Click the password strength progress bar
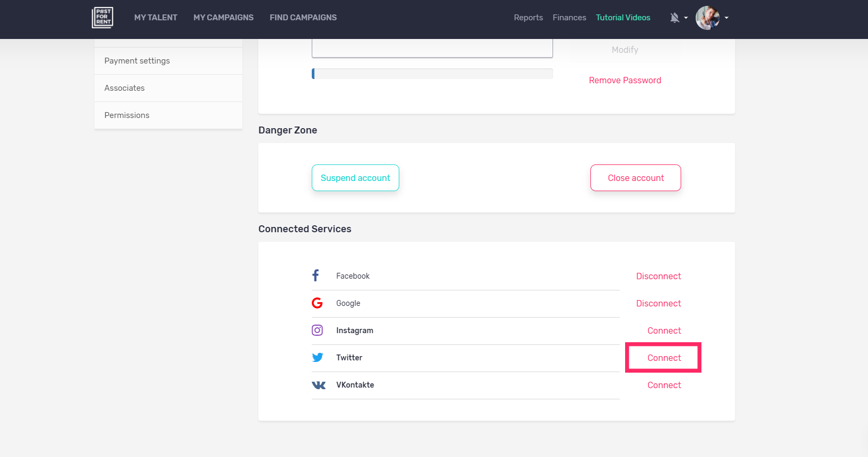This screenshot has width=868, height=457. point(432,74)
